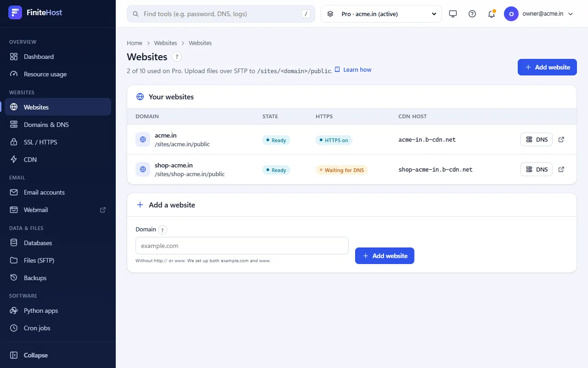Select Domains & DNS in sidebar
This screenshot has width=588, height=368.
(x=58, y=125)
